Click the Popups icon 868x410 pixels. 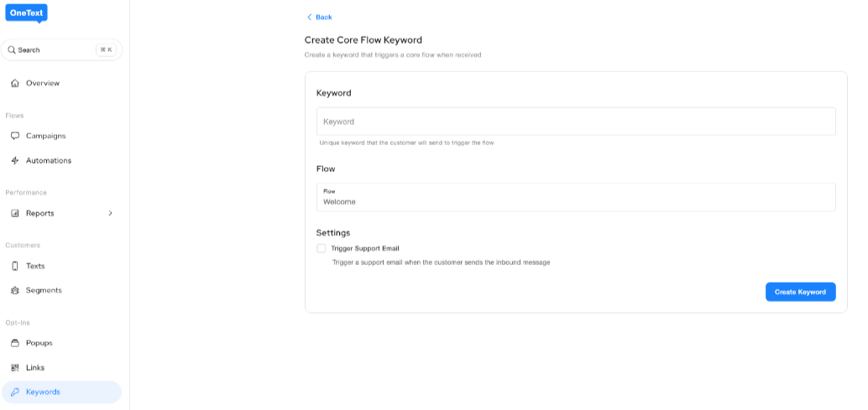click(15, 343)
